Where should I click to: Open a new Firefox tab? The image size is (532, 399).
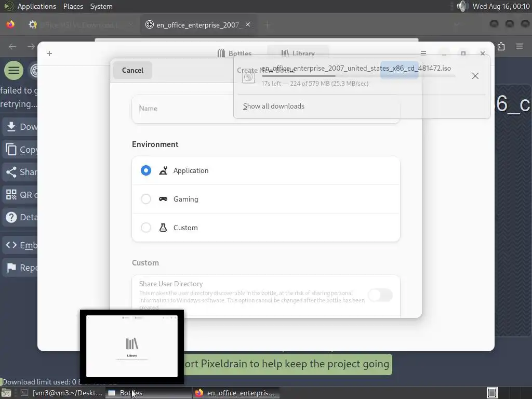point(267,25)
